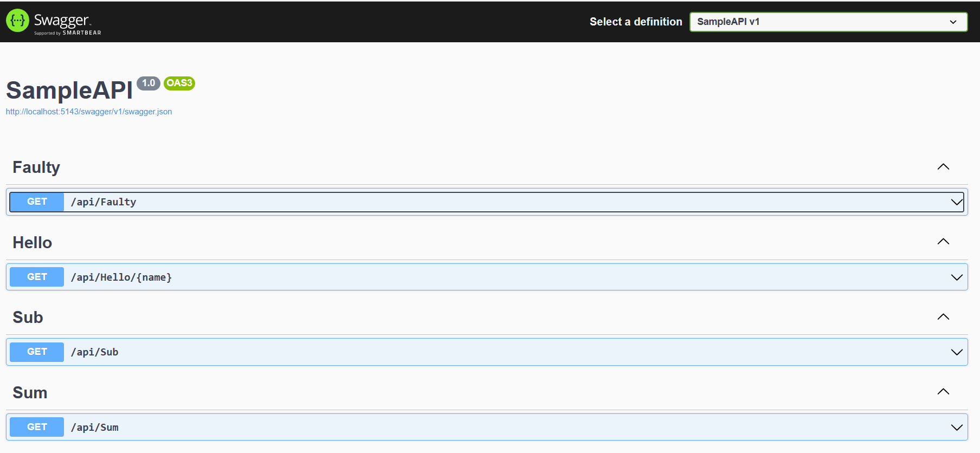The image size is (980, 453).
Task: Click the GET badge for /api/Sub
Action: [37, 352]
